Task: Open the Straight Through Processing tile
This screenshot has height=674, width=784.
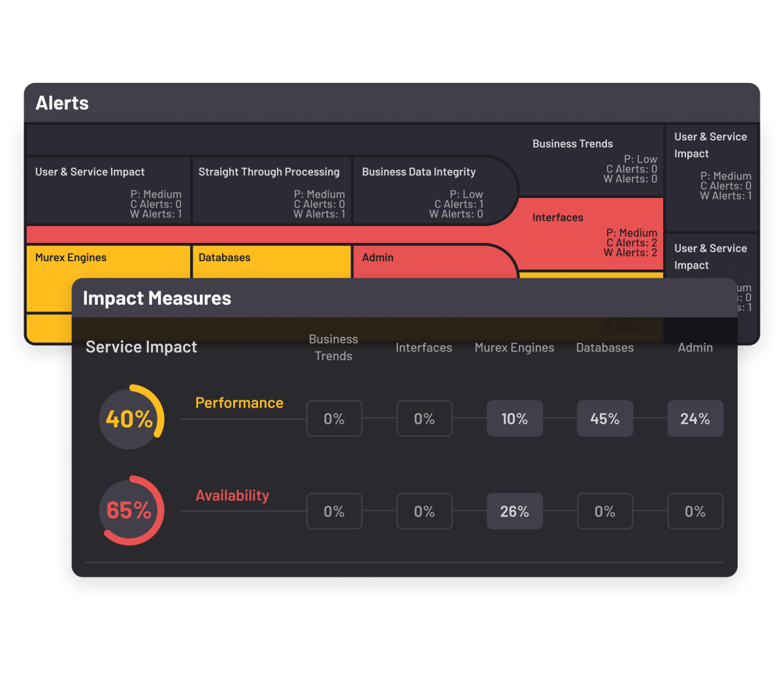Action: coord(270,189)
